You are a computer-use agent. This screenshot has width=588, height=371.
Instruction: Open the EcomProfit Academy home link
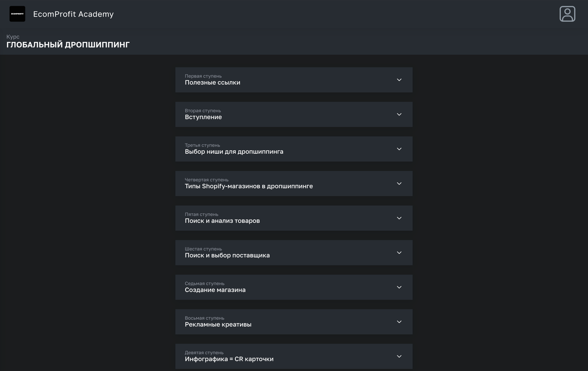[x=73, y=14]
